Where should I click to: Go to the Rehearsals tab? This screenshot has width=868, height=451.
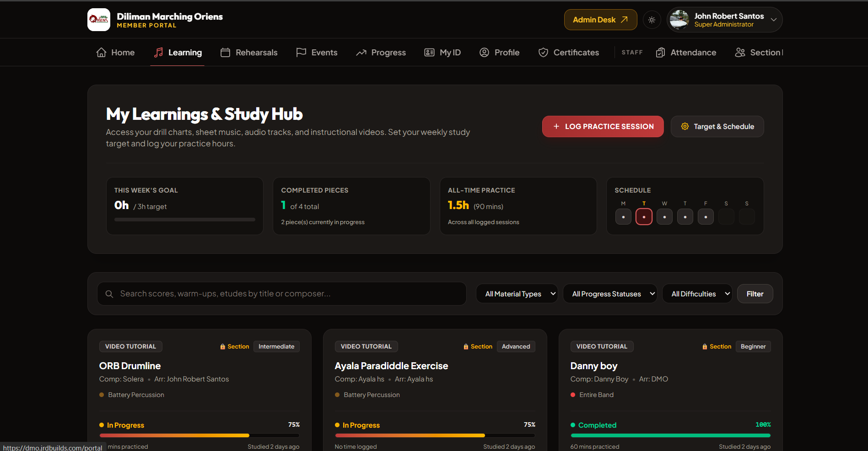coord(249,52)
